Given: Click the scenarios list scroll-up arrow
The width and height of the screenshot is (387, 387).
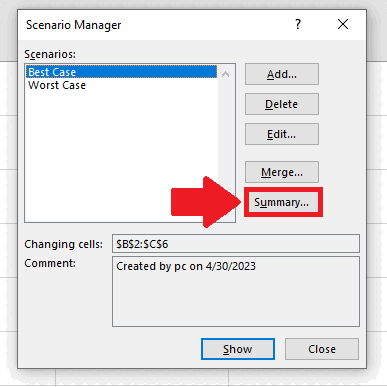Looking at the screenshot, I should pos(226,74).
